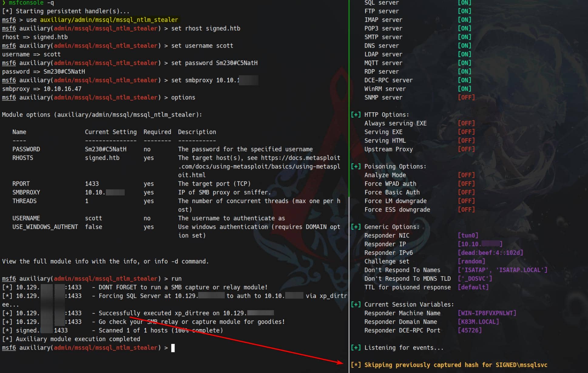The image size is (588, 373).
Task: Click the SMBPROXY option row name
Action: [x=26, y=192]
